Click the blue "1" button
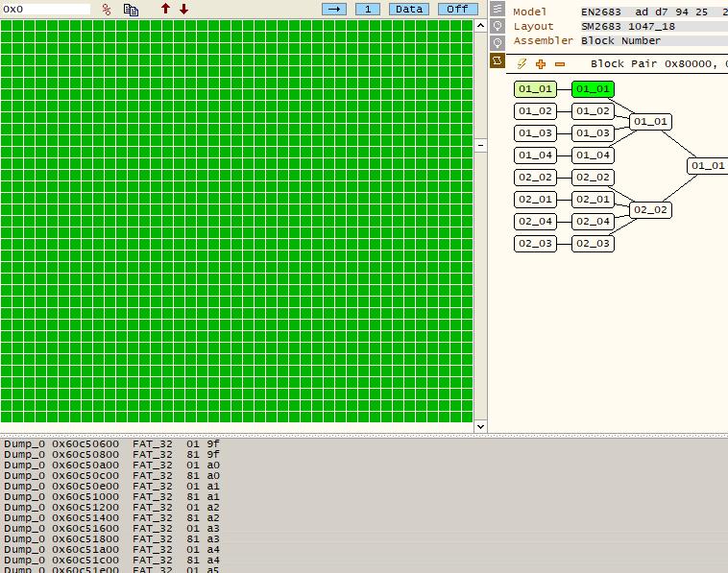The width and height of the screenshot is (728, 573). pos(368,9)
